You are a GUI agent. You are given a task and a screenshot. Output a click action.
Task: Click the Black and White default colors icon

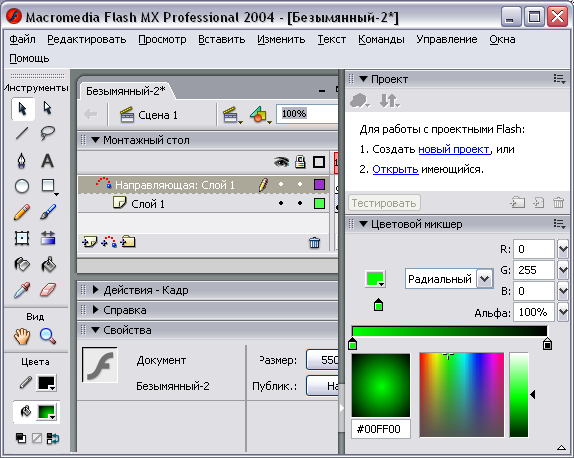pos(21,438)
